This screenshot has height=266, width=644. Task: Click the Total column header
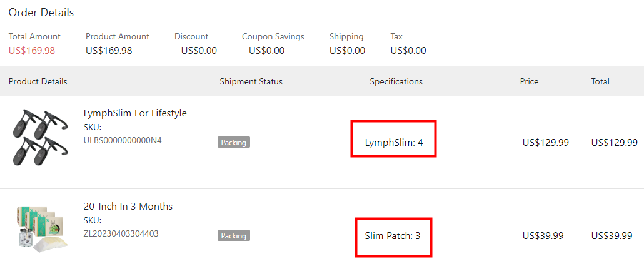[600, 81]
